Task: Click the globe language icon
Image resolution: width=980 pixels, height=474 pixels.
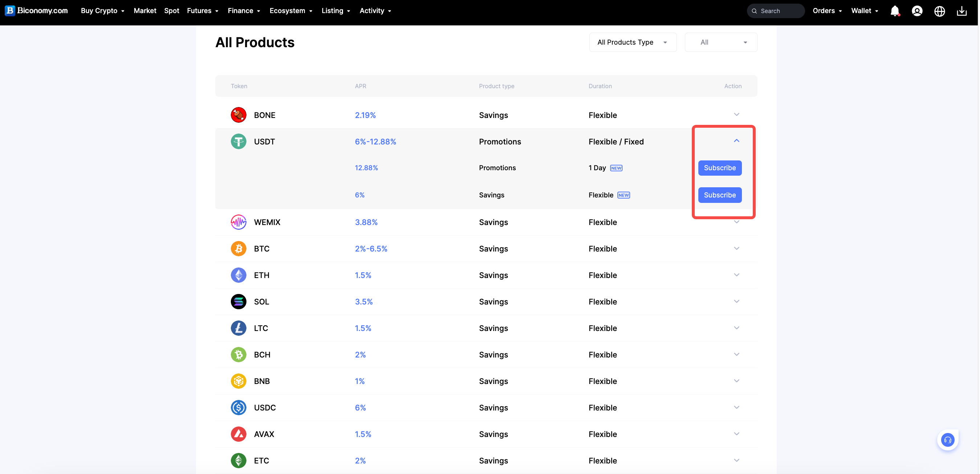Action: click(939, 11)
